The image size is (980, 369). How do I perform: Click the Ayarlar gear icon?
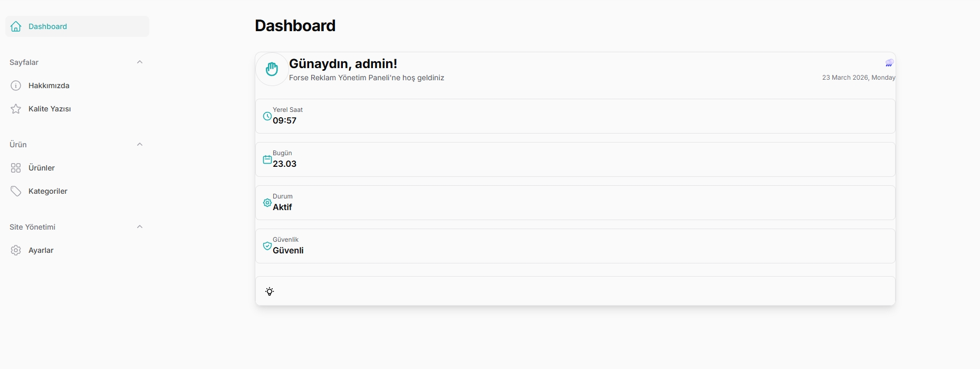(x=16, y=250)
